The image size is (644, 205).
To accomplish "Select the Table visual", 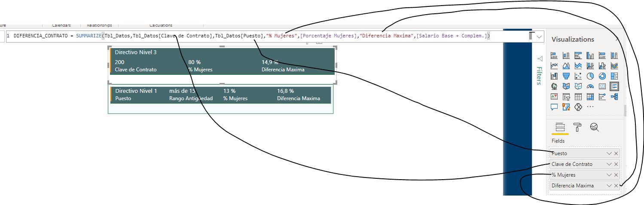I will [578, 97].
